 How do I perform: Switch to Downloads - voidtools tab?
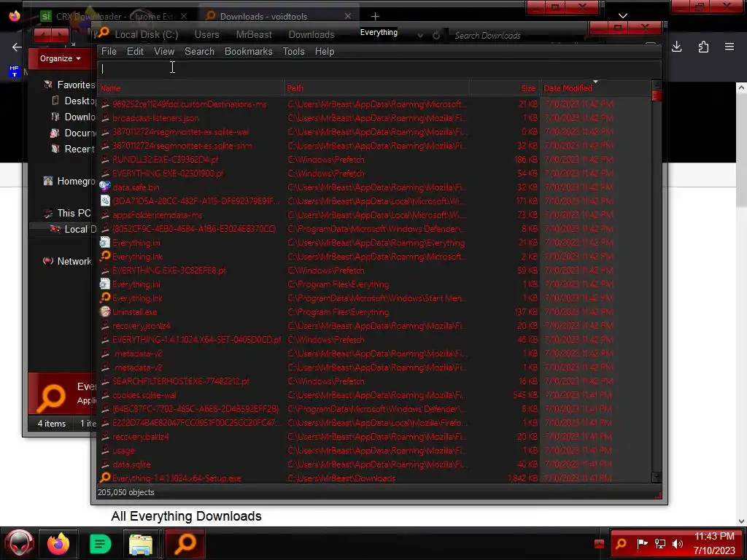pos(279,16)
